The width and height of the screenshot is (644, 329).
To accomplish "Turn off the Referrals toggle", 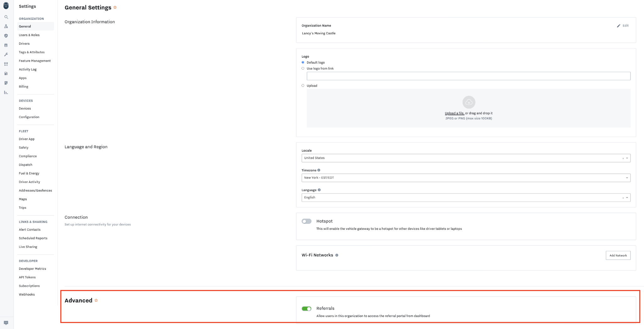I will pos(306,309).
